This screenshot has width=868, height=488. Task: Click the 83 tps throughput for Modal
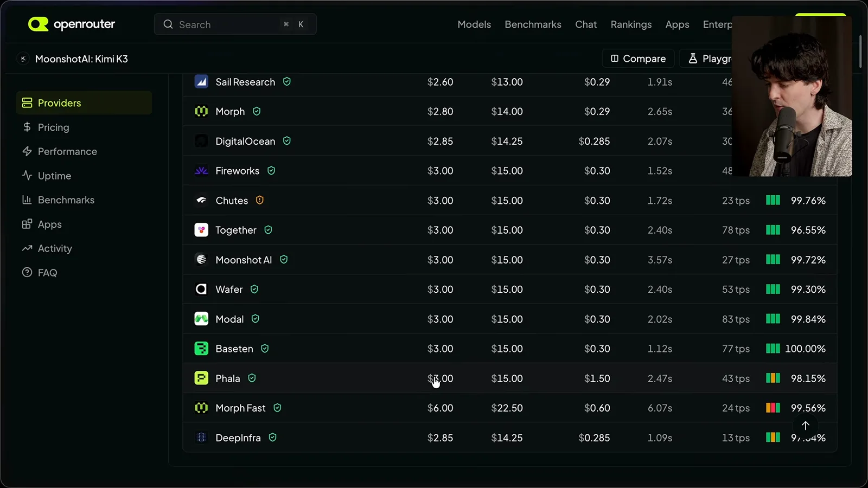point(736,319)
